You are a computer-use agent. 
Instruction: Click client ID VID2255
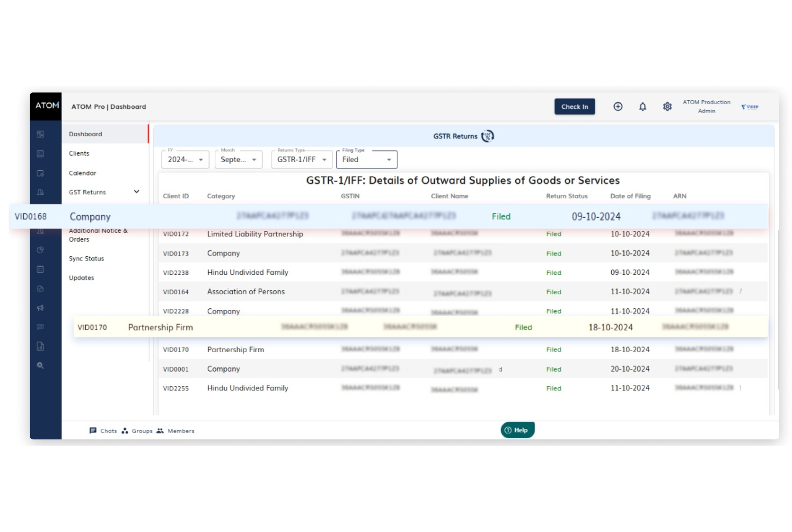(x=176, y=388)
